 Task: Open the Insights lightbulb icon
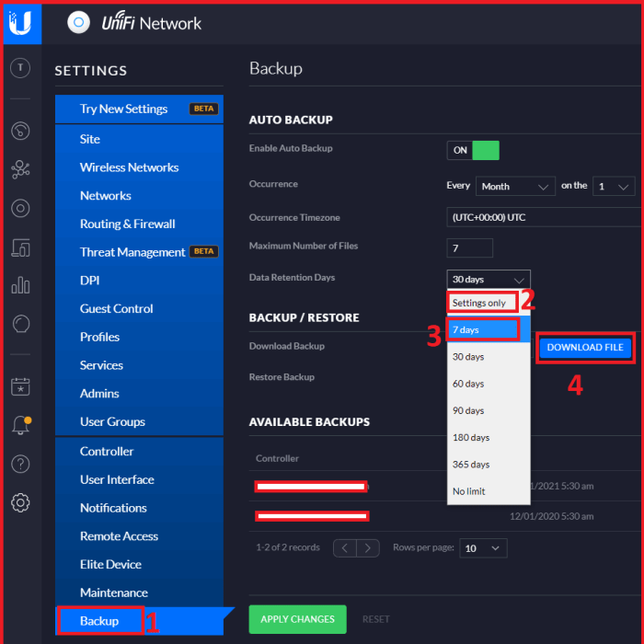(x=20, y=324)
